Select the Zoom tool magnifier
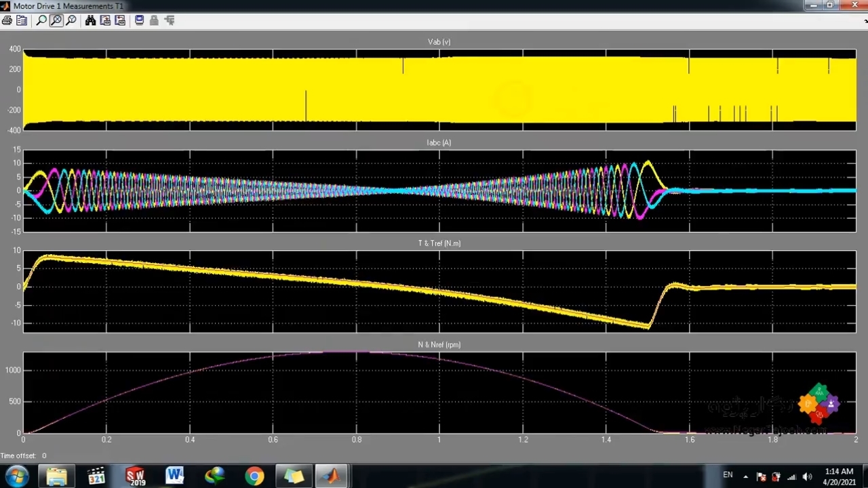The image size is (868, 488). pyautogui.click(x=41, y=20)
